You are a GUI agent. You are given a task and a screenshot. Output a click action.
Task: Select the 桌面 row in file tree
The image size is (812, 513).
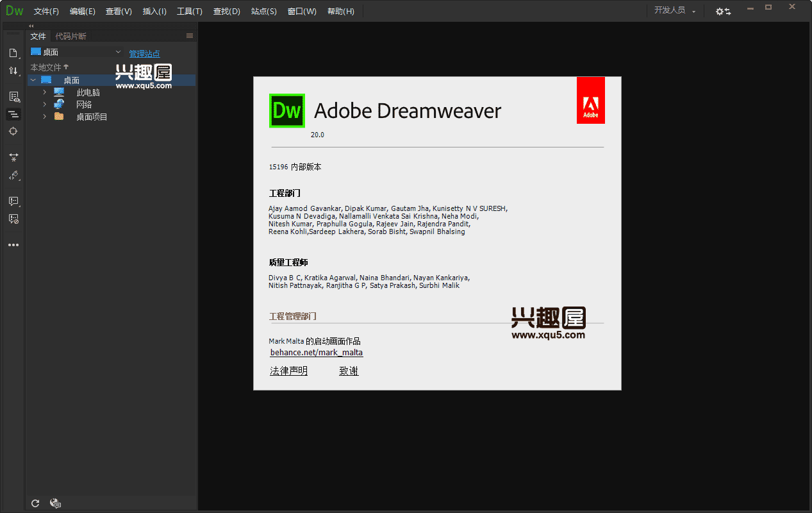pyautogui.click(x=112, y=80)
